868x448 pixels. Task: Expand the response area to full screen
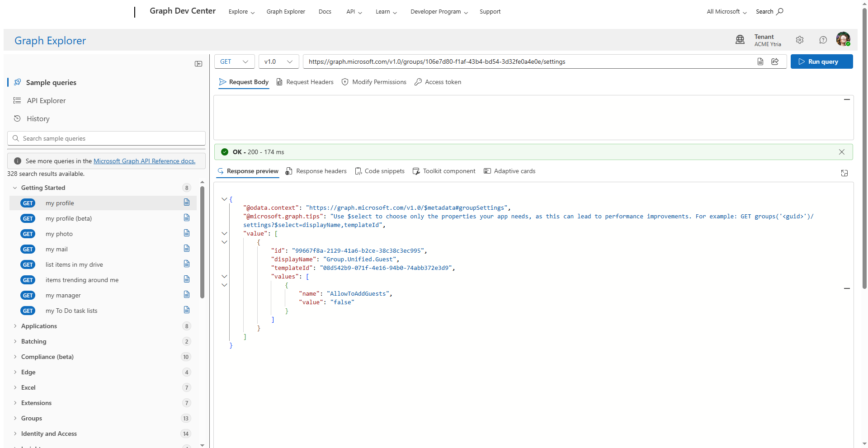coord(844,173)
